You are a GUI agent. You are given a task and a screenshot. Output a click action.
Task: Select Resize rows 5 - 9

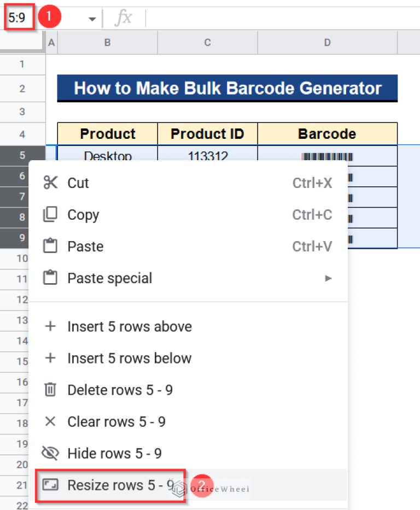(120, 485)
